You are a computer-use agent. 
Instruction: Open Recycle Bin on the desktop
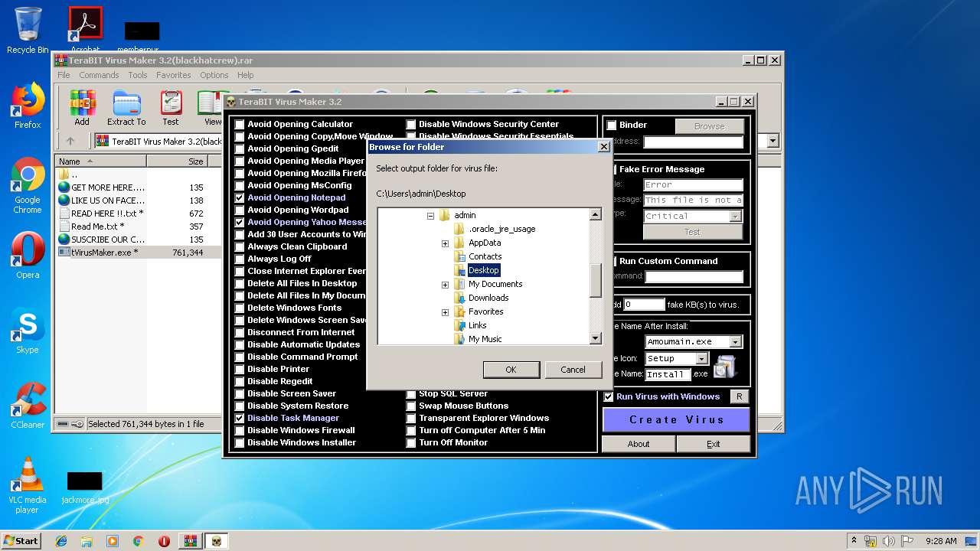28,31
